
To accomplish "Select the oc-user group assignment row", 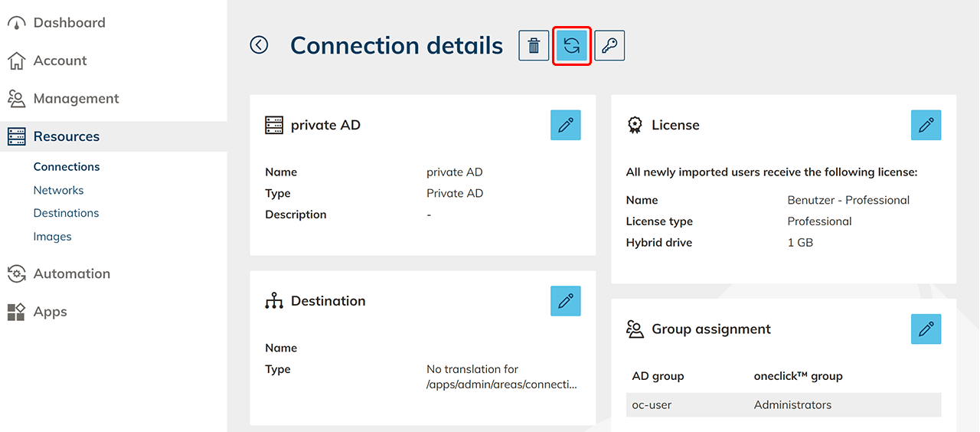I will tap(782, 404).
